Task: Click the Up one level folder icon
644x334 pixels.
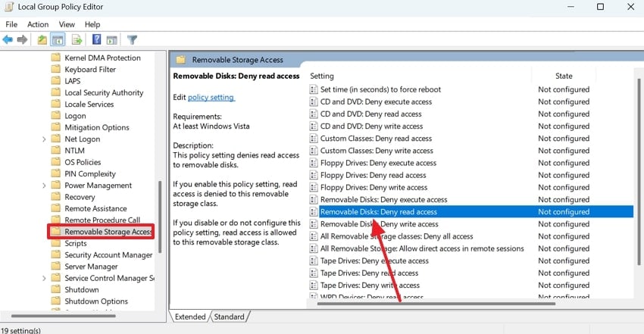Action: pyautogui.click(x=42, y=40)
